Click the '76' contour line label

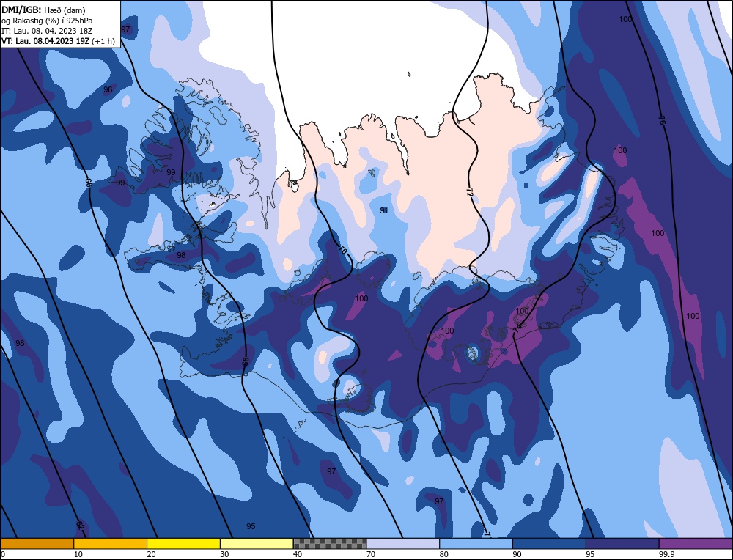tap(661, 120)
